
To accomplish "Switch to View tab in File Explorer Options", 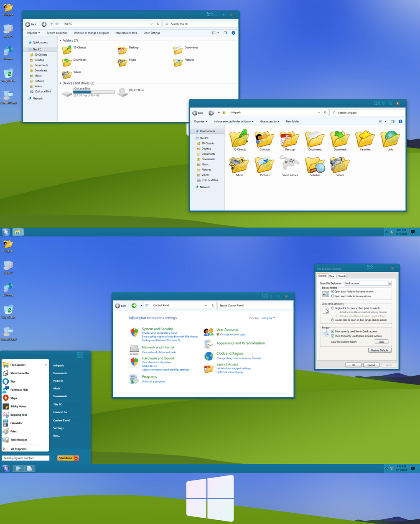I will 331,276.
